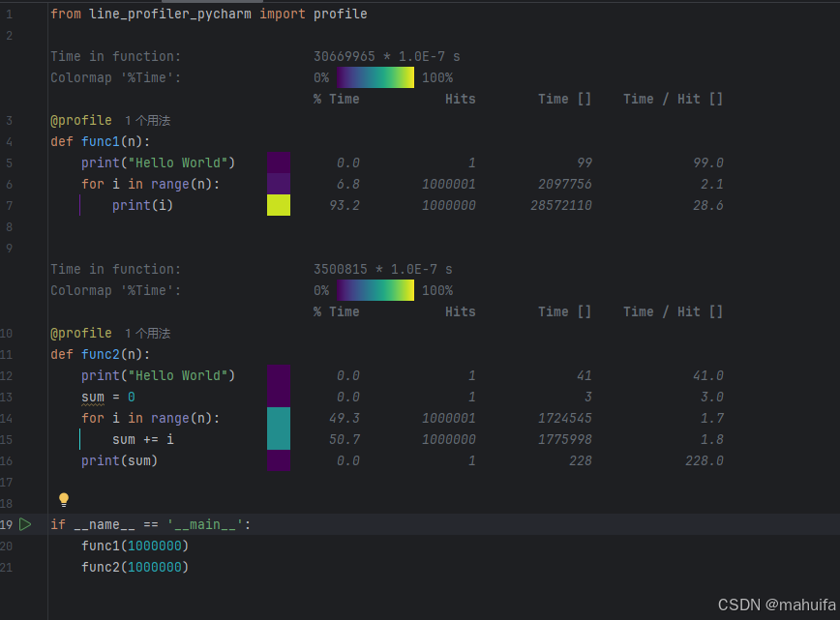840x620 pixels.
Task: Click the 99.0 time-per-hit value
Action: [708, 162]
